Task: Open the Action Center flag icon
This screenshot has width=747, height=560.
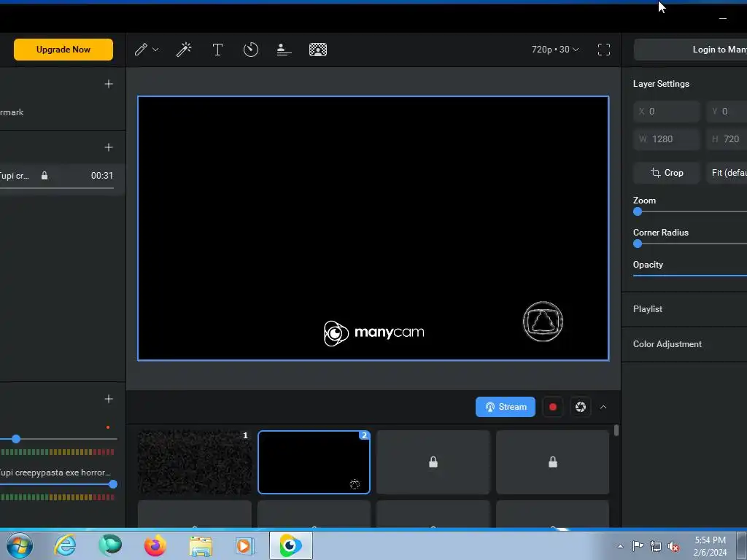Action: [x=638, y=545]
